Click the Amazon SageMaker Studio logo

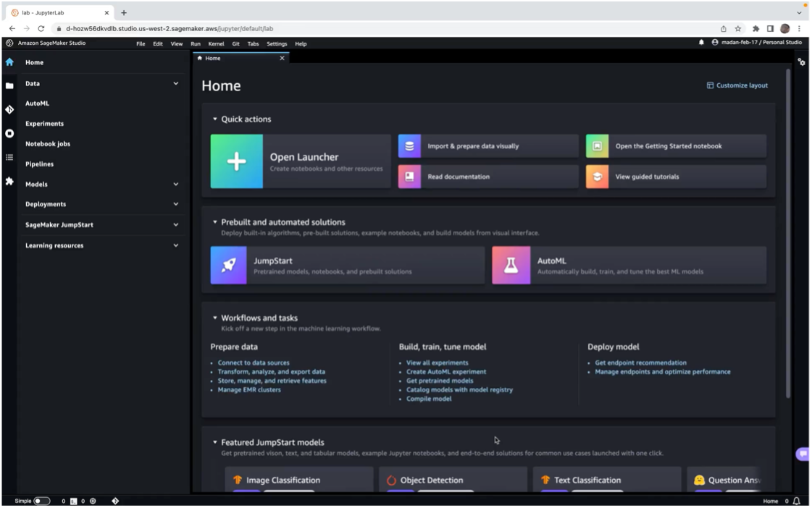(9, 43)
